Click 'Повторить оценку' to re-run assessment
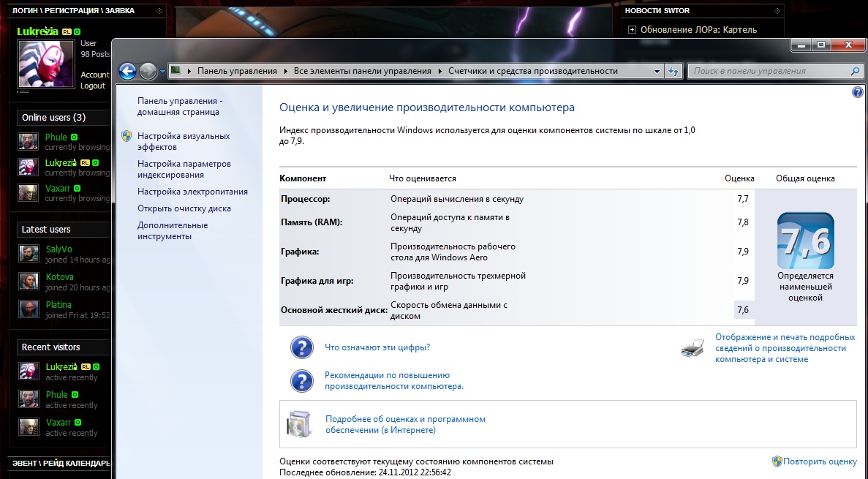 click(819, 461)
